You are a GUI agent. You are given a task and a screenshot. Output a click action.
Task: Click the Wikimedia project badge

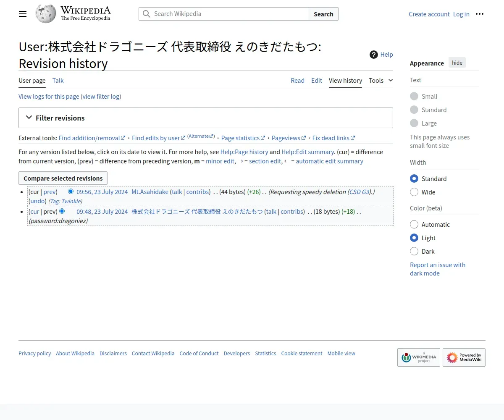pyautogui.click(x=419, y=357)
